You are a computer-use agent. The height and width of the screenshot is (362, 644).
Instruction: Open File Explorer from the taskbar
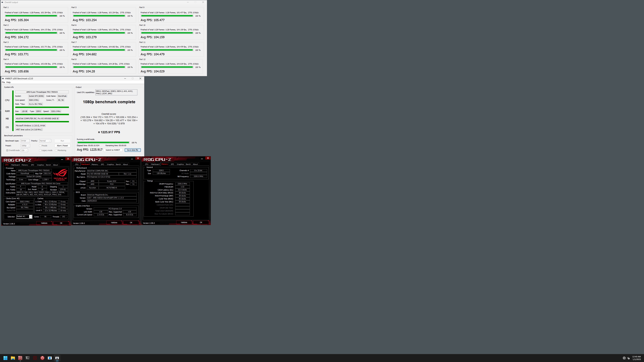pyautogui.click(x=13, y=358)
